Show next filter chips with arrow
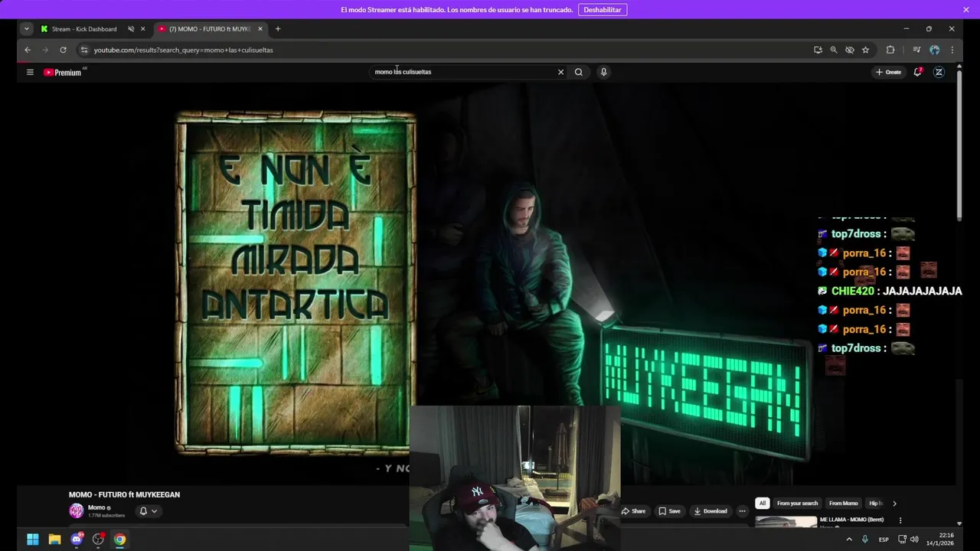 coord(894,504)
